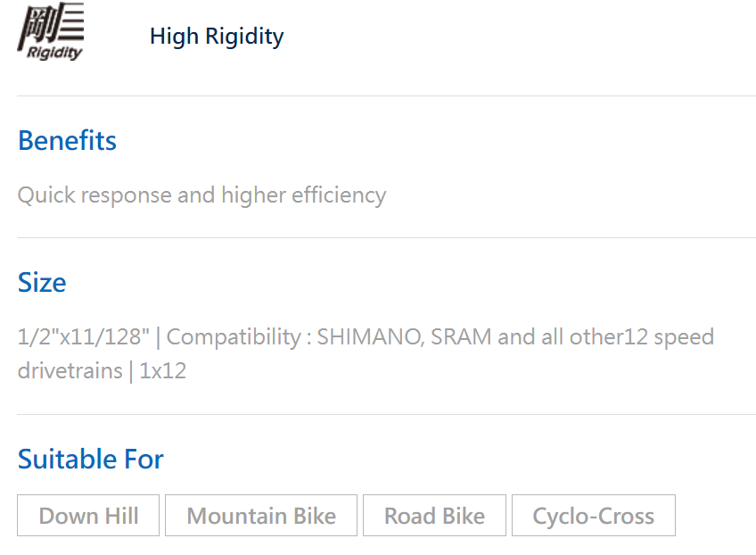Select the Mountain Bike tag

[x=261, y=516]
